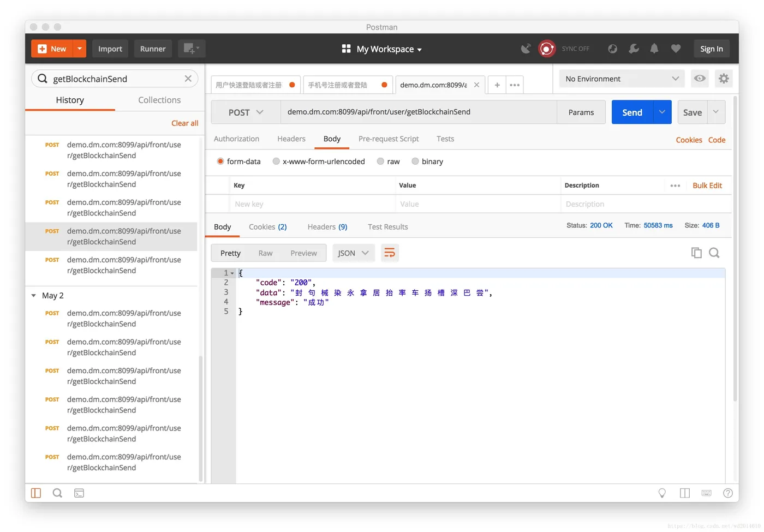This screenshot has width=764, height=532.
Task: Select the form-data radio button
Action: [x=220, y=162]
